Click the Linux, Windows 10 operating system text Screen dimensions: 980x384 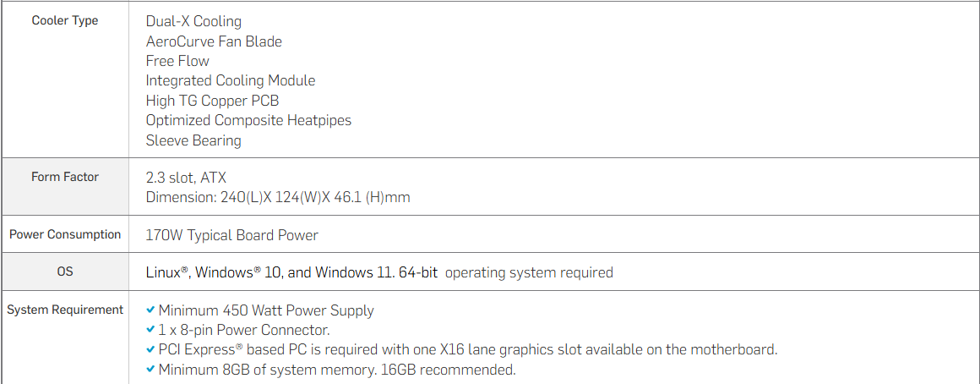click(379, 272)
